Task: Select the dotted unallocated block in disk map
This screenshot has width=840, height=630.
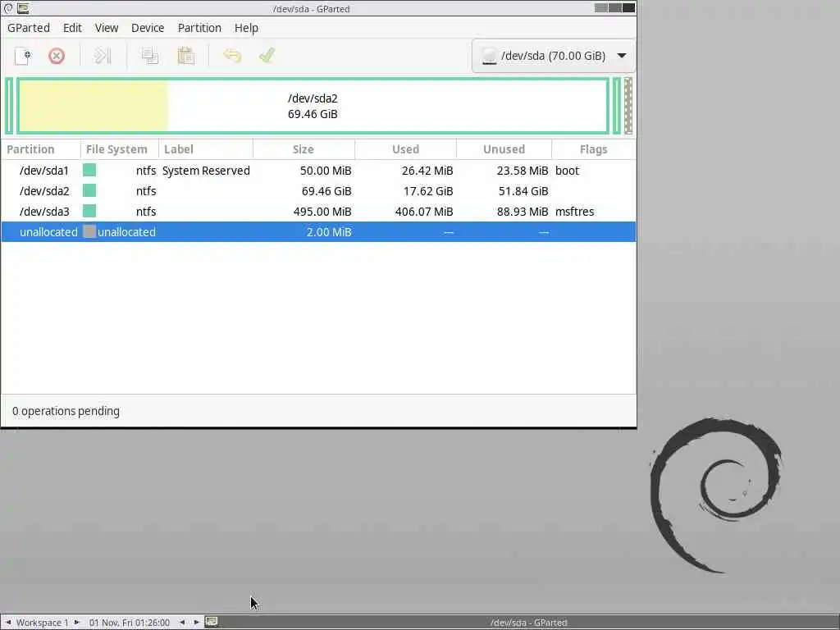Action: point(628,106)
